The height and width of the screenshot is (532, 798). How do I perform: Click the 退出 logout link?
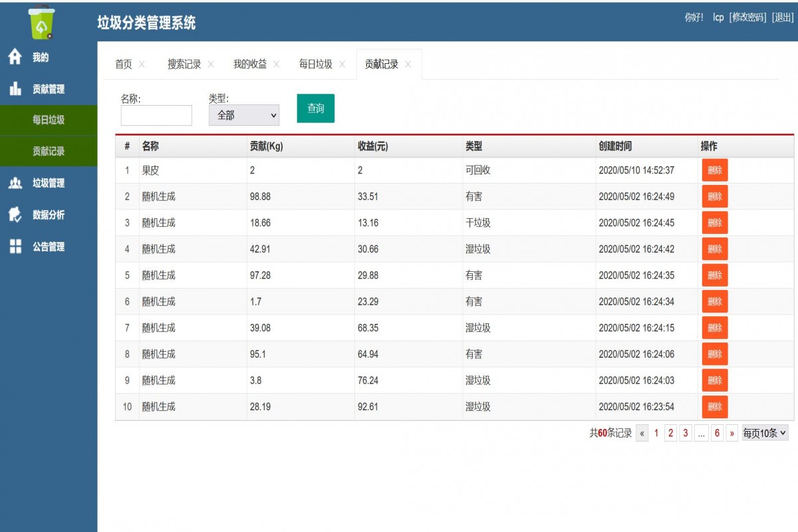[x=779, y=18]
